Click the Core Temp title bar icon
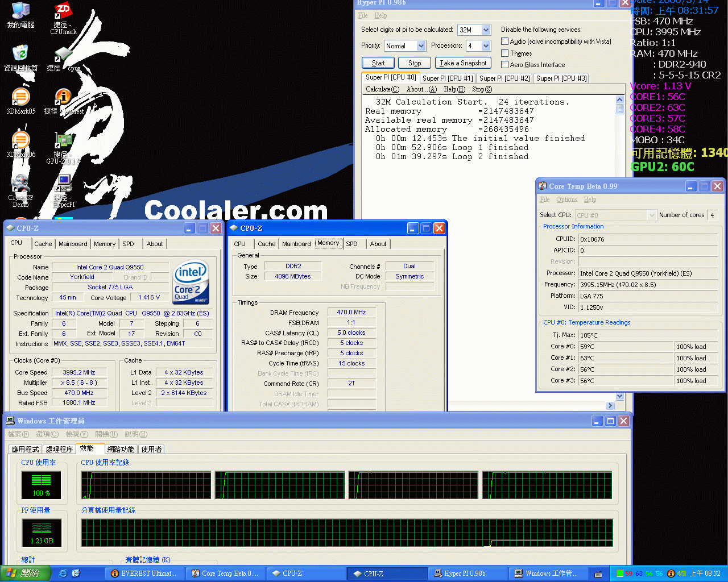728x582 pixels. click(x=543, y=186)
